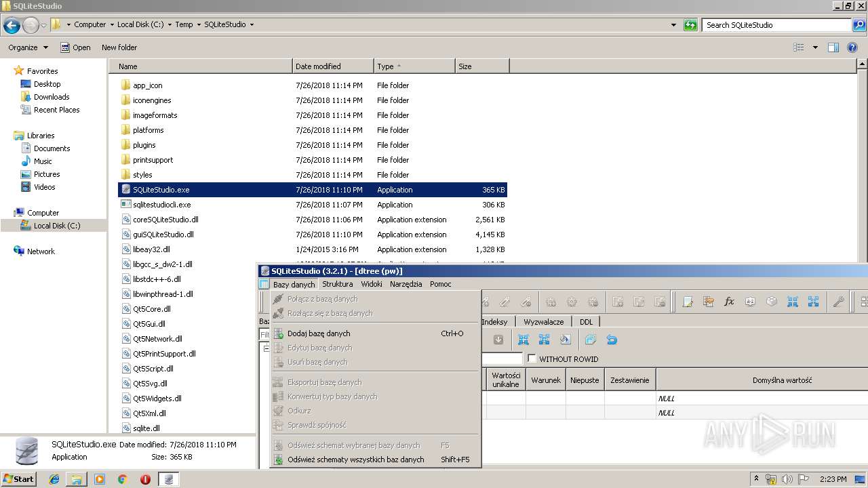
Task: Click the Open button in Explorer toolbar
Action: pyautogui.click(x=75, y=47)
